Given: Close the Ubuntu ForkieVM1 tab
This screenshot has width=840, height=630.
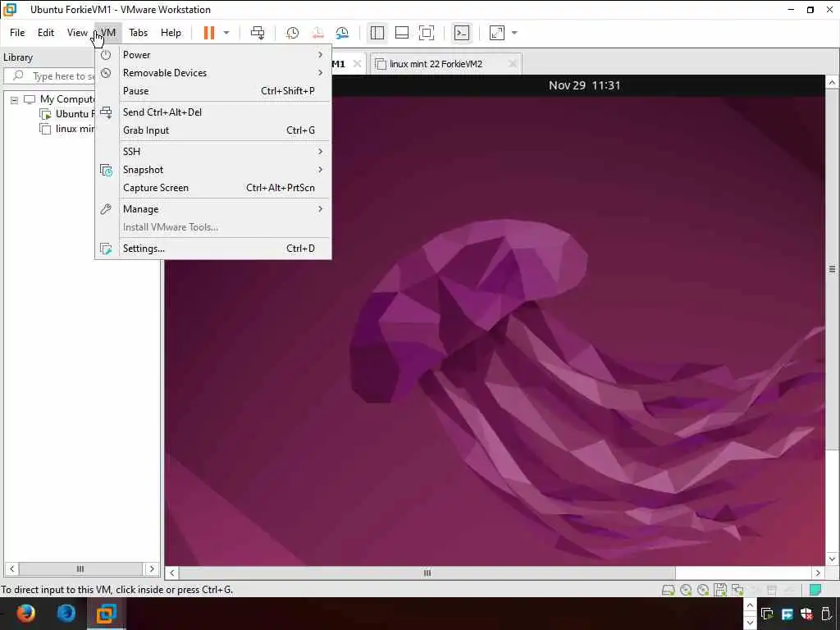Looking at the screenshot, I should click(358, 64).
